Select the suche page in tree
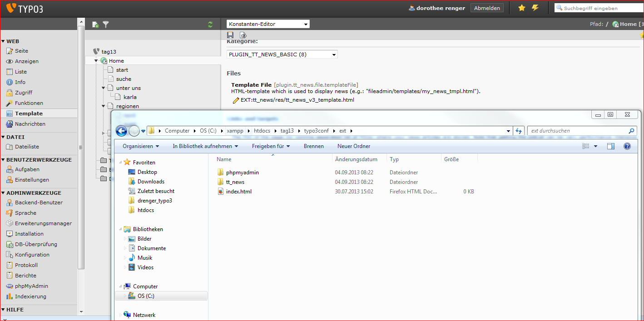The image size is (644, 321). [124, 79]
